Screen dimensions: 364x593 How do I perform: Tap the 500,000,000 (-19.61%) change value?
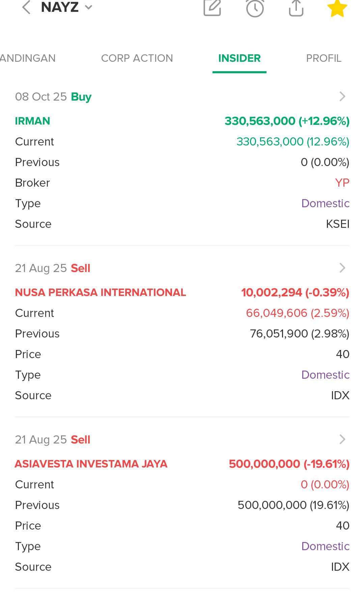289,464
